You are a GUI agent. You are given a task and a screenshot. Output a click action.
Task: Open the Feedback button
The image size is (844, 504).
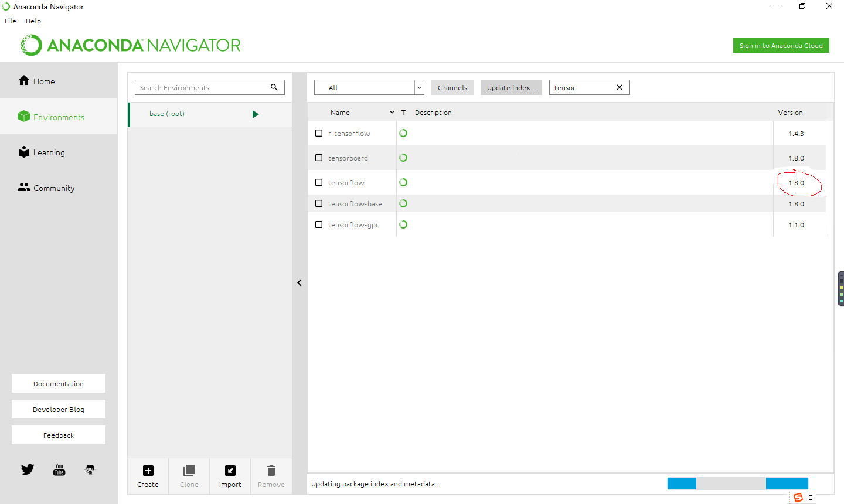point(59,435)
